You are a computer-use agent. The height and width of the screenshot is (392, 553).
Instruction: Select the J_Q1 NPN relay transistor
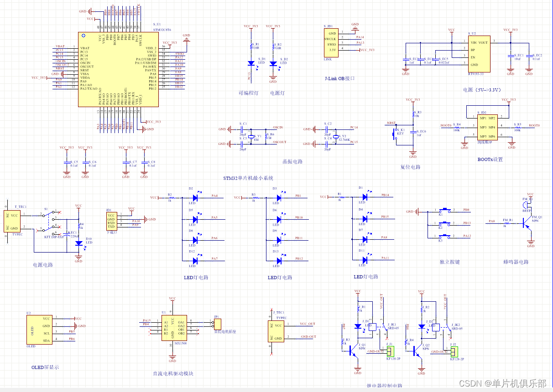point(354,351)
